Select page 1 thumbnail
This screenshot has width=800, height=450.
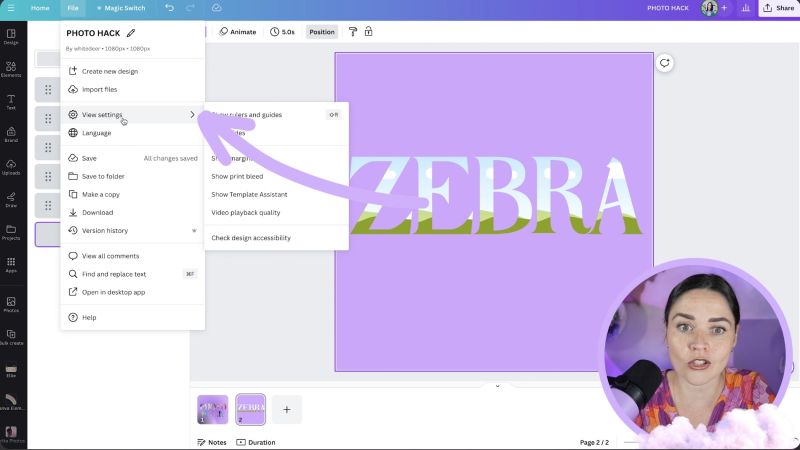click(x=213, y=409)
